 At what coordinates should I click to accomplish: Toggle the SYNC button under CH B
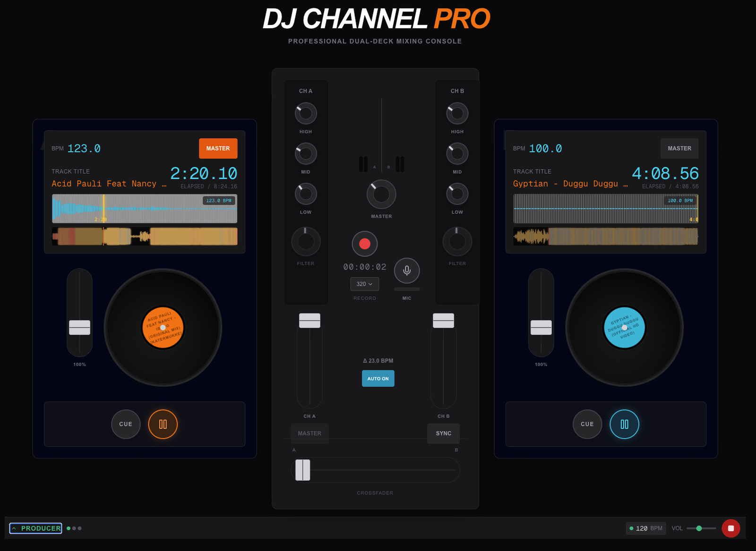click(x=443, y=433)
